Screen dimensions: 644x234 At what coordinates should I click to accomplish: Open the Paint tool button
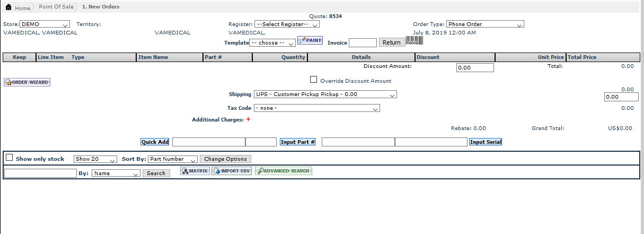pos(310,40)
